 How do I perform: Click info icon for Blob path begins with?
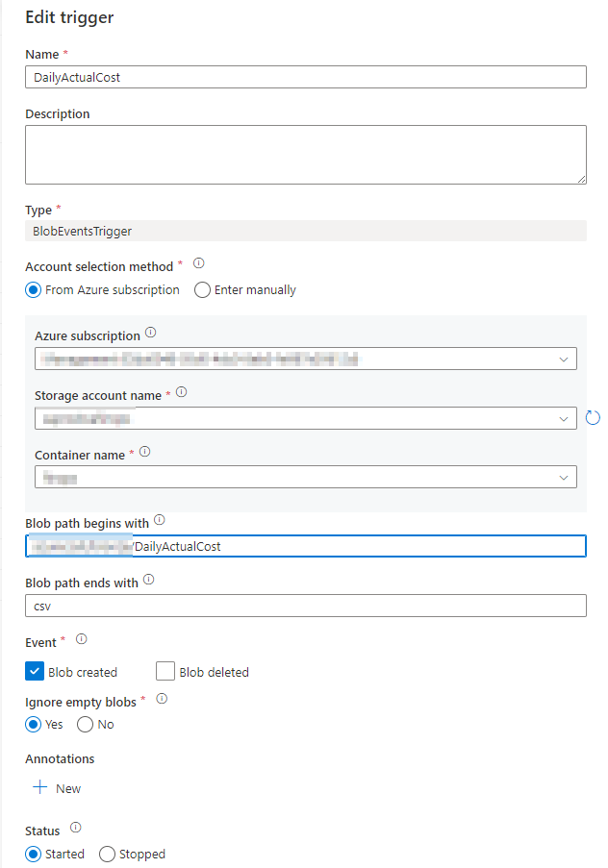pyautogui.click(x=160, y=520)
